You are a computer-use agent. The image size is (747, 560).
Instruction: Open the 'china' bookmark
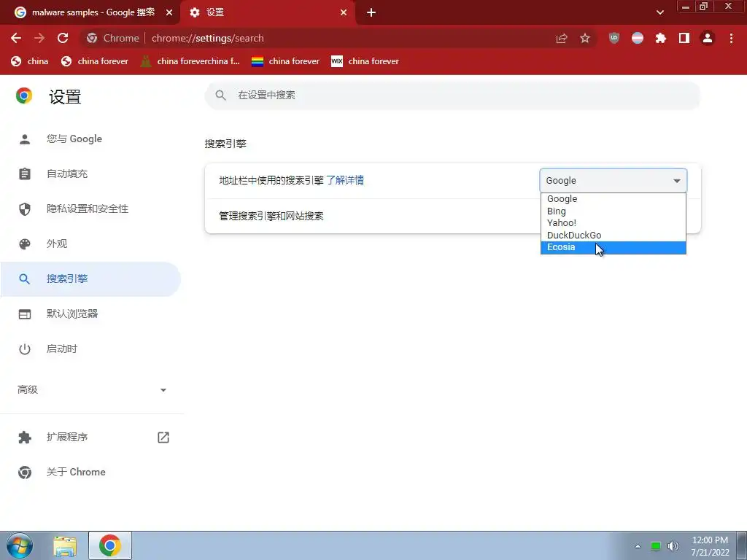pyautogui.click(x=29, y=61)
